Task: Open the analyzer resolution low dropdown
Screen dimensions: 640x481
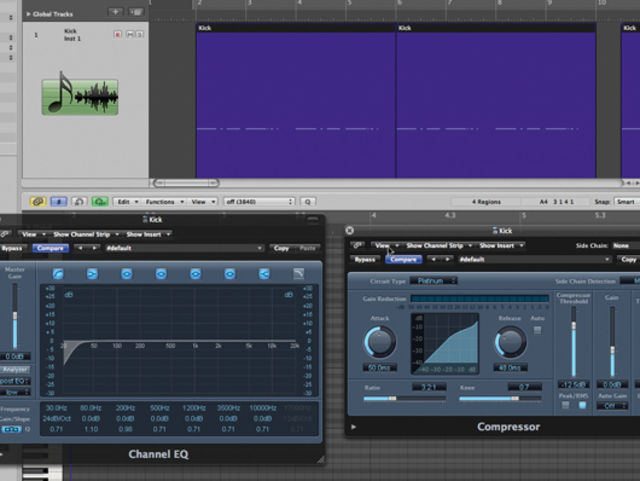Action: click(15, 392)
